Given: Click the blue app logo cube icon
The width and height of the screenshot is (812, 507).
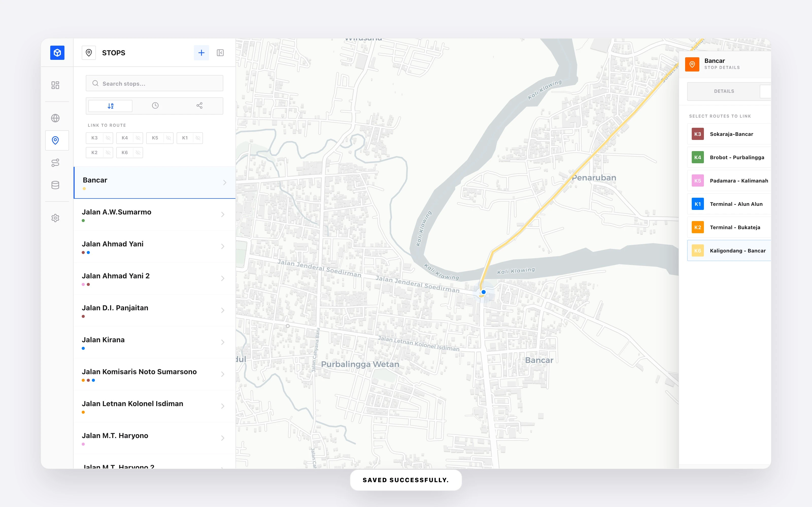Looking at the screenshot, I should pyautogui.click(x=57, y=53).
